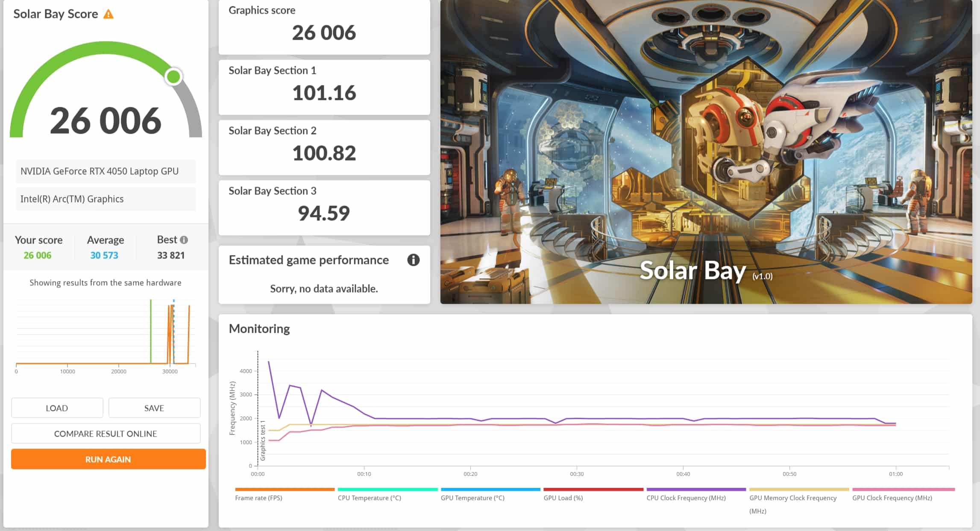980x531 pixels.
Task: Click the info icon next to Best
Action: point(184,240)
